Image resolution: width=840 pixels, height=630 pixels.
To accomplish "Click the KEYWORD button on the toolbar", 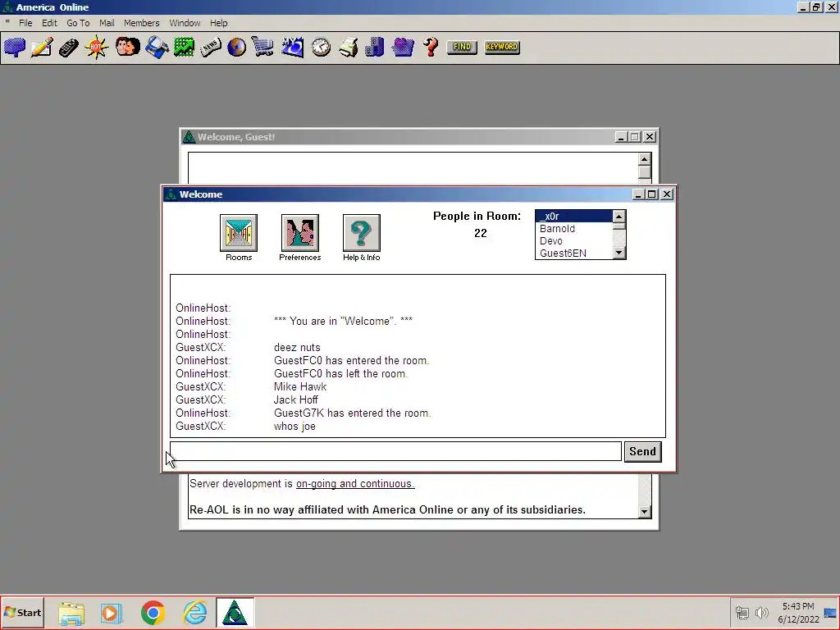I will [x=502, y=47].
